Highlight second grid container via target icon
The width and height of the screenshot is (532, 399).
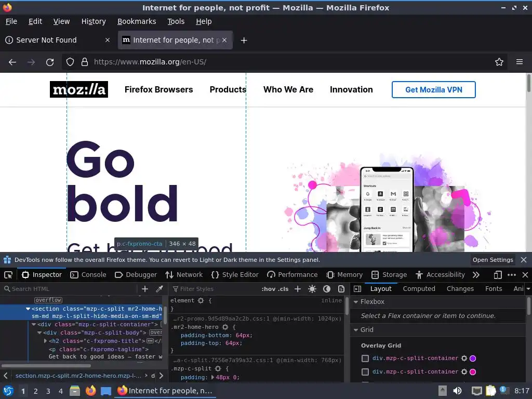pos(464,372)
